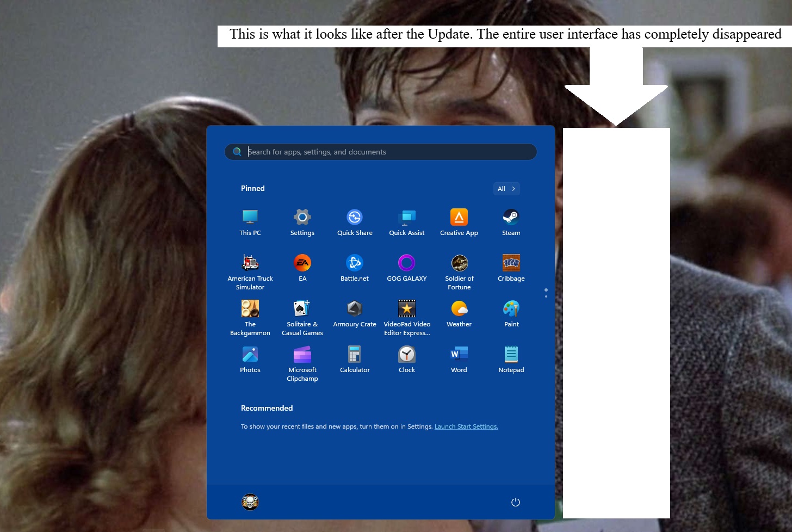Launch Microsoft Clipchamp

pos(302,362)
